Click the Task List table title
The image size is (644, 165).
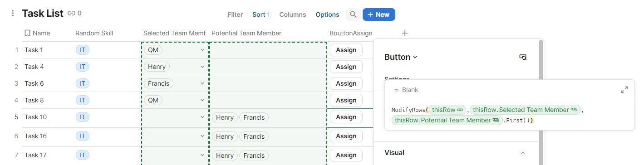(x=43, y=14)
